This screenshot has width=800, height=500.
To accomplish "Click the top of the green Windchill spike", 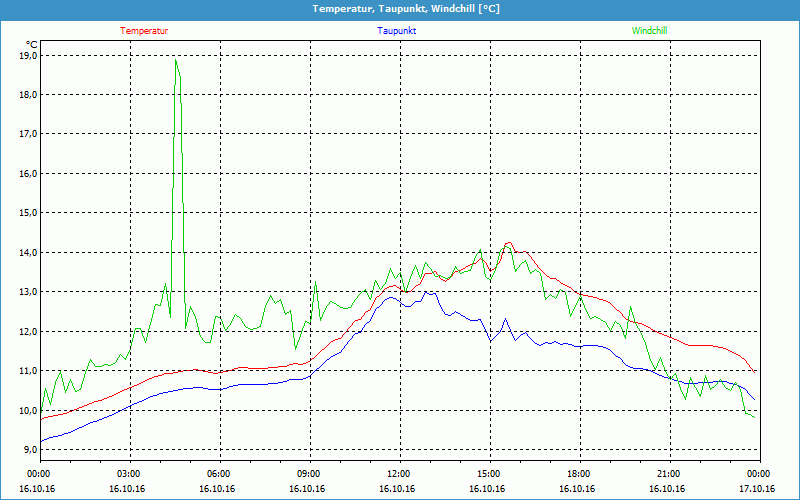I will [176, 60].
